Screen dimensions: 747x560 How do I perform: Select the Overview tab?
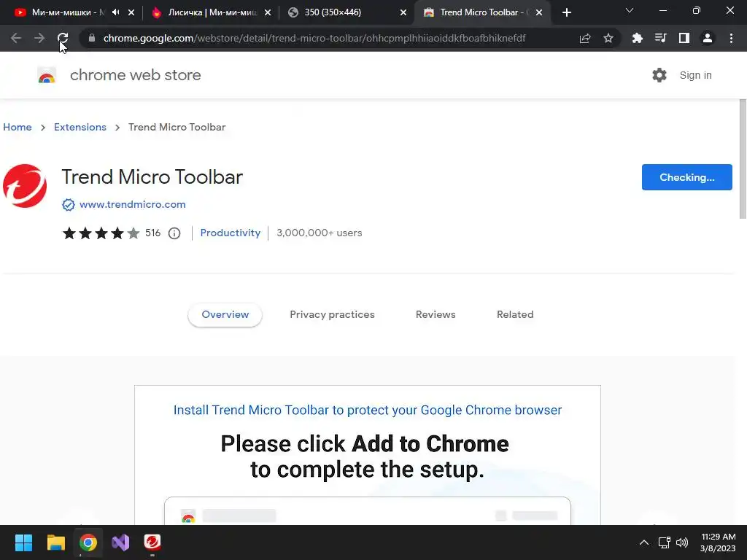[x=225, y=315]
